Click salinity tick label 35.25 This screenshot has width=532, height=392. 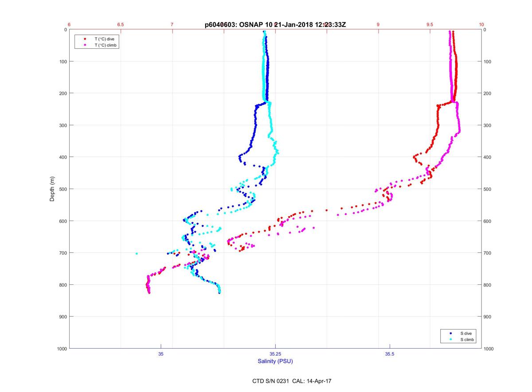coord(275,354)
